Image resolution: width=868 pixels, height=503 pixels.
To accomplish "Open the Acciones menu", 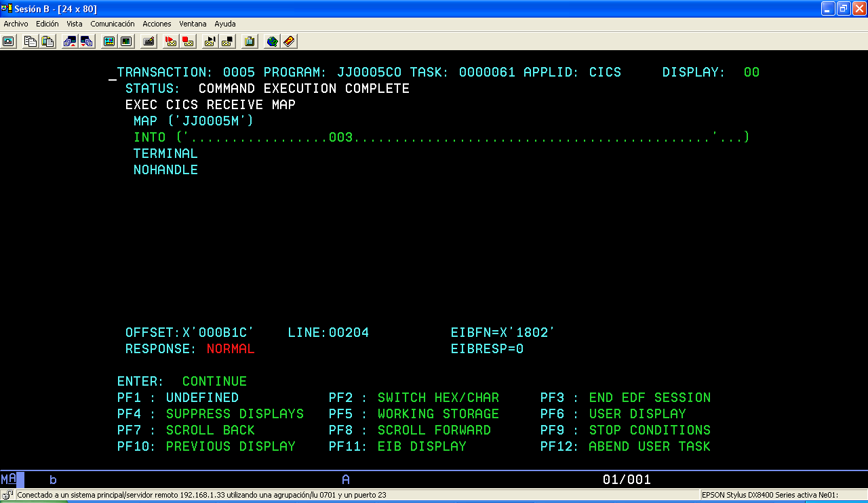I will (x=157, y=24).
